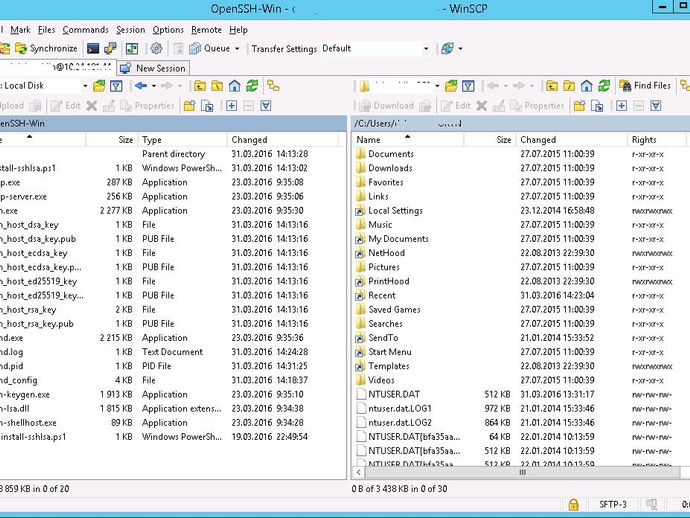Toggle local directory tree icon
This screenshot has width=690, height=518.
(x=273, y=86)
